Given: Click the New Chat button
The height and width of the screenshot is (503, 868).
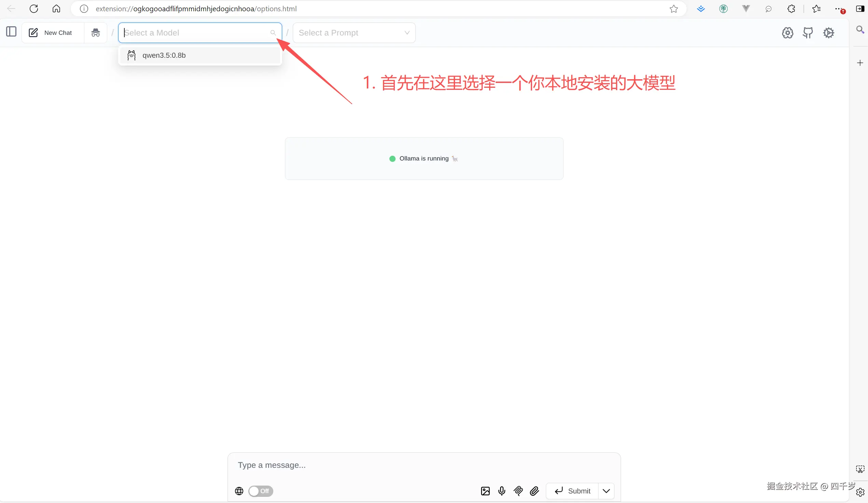Looking at the screenshot, I should (52, 32).
